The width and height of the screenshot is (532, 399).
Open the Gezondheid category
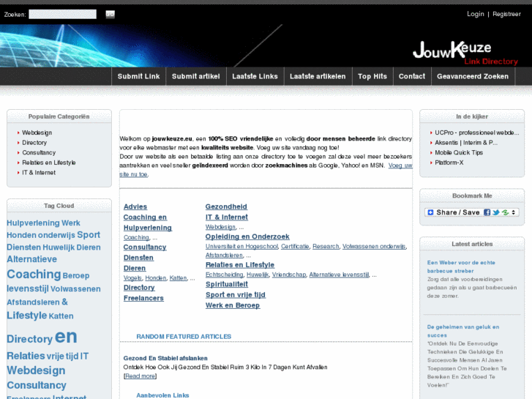pyautogui.click(x=226, y=206)
